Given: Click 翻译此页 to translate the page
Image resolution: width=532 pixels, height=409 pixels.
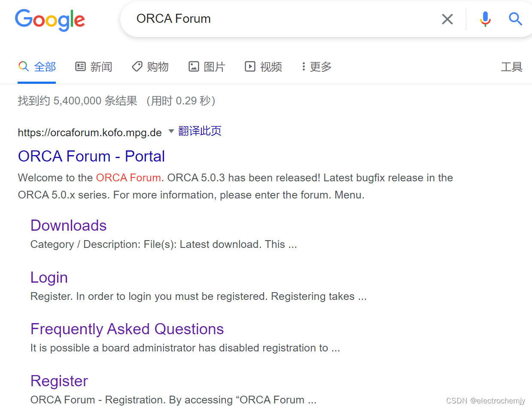Looking at the screenshot, I should tap(200, 131).
